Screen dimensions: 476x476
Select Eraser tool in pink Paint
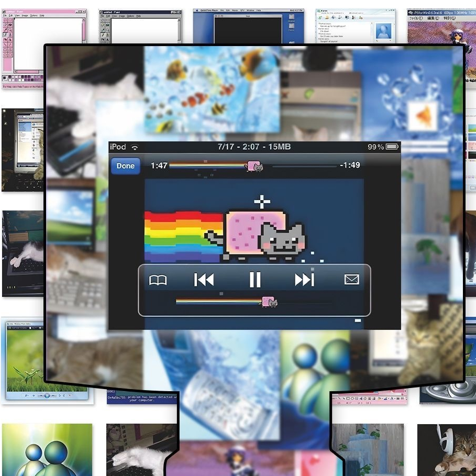click(5, 25)
